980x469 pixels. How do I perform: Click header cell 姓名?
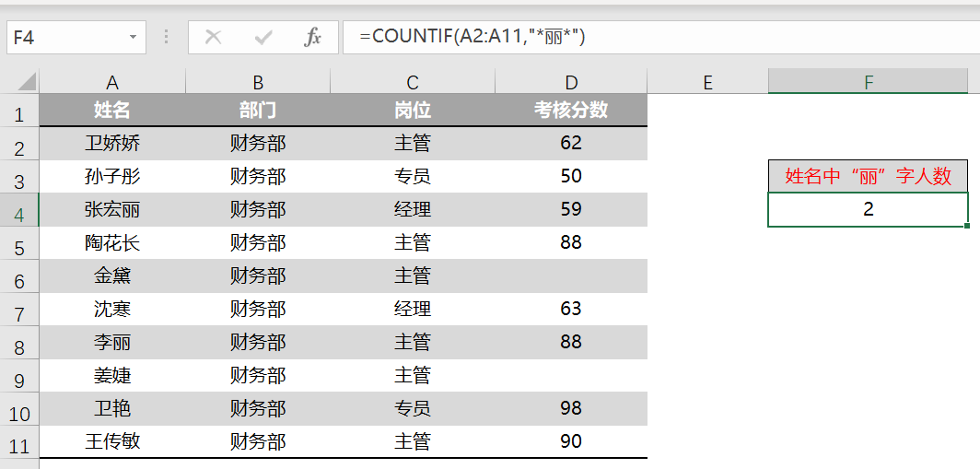(x=112, y=110)
